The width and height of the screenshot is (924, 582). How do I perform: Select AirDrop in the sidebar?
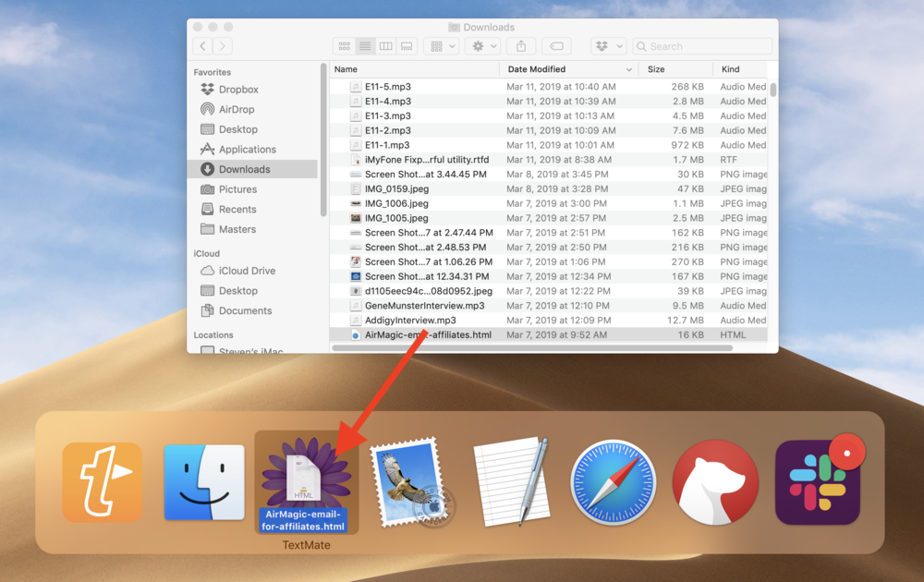pyautogui.click(x=252, y=110)
